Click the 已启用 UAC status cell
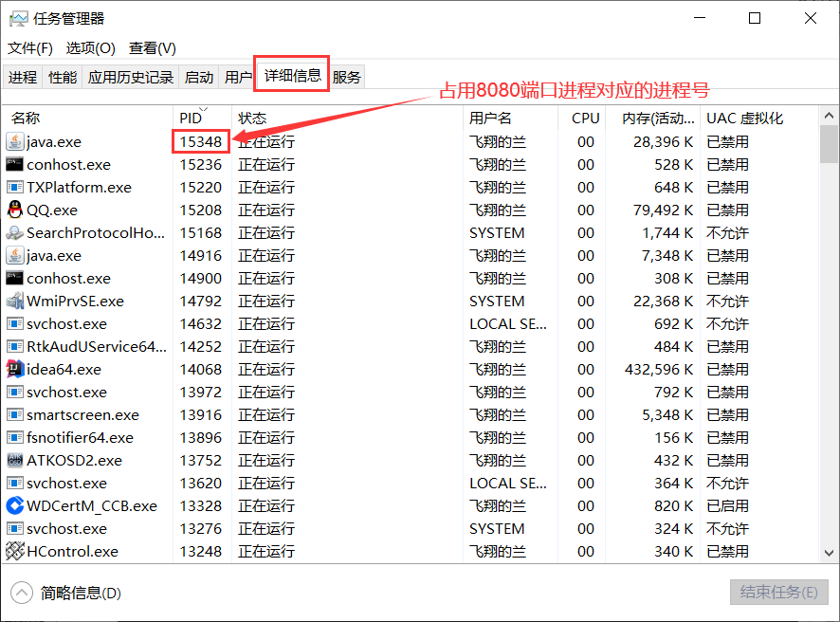The height and width of the screenshot is (622, 840). point(727,505)
